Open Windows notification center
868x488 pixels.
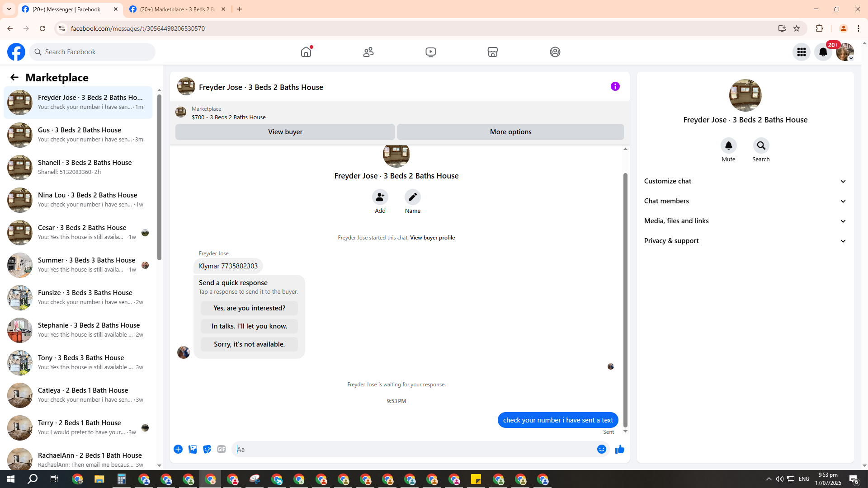854,479
